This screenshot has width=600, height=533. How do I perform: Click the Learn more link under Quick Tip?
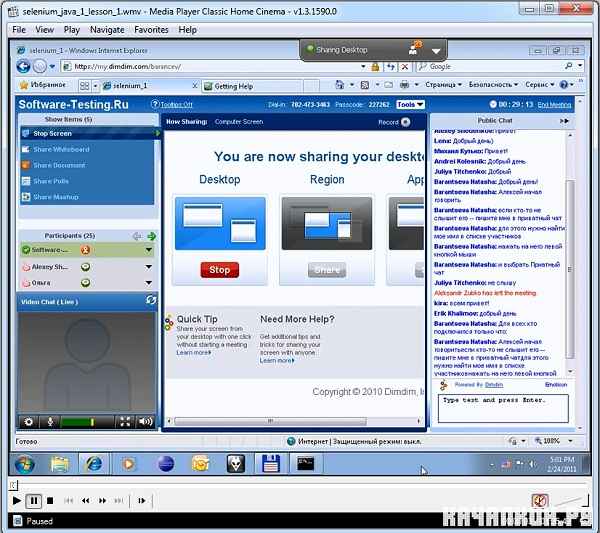pos(194,352)
